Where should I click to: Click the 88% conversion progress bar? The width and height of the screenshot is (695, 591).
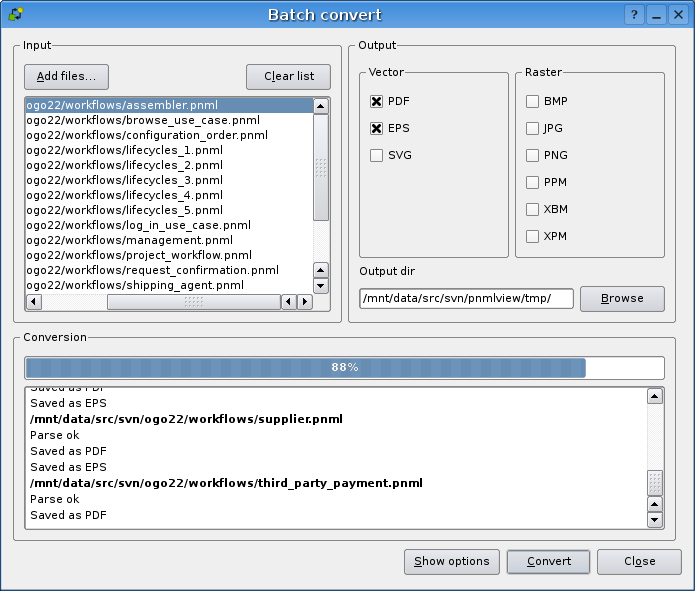click(x=344, y=368)
